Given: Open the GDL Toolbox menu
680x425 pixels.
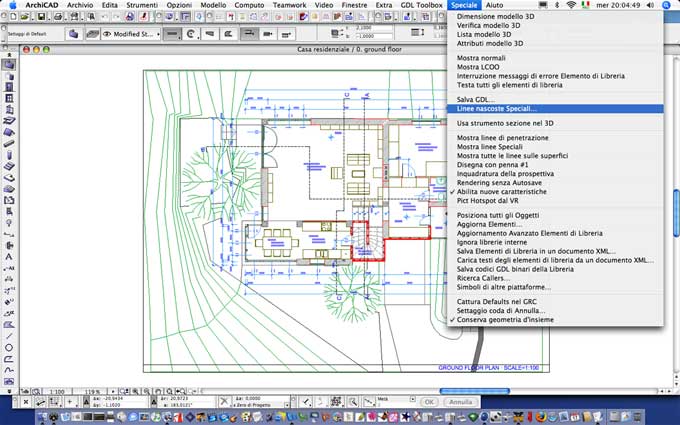Looking at the screenshot, I should pos(420,5).
